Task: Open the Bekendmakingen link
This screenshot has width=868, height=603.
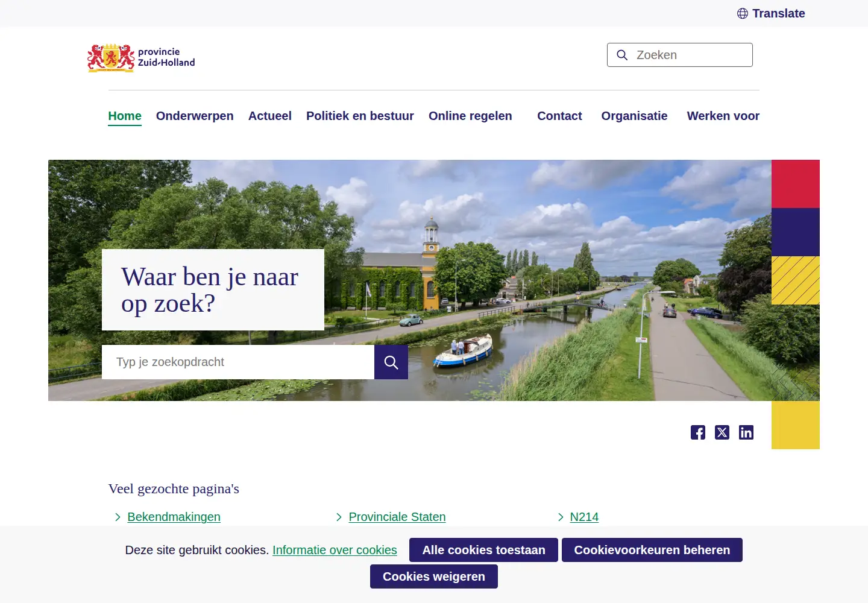Action: click(174, 517)
